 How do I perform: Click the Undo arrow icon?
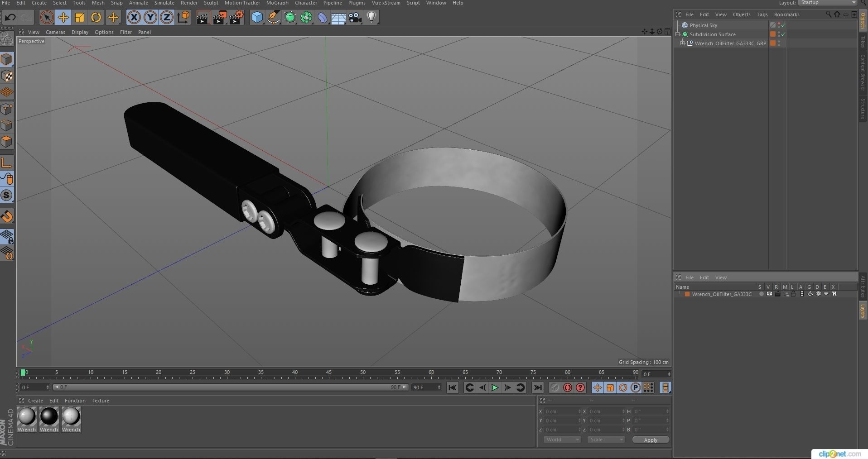click(10, 18)
